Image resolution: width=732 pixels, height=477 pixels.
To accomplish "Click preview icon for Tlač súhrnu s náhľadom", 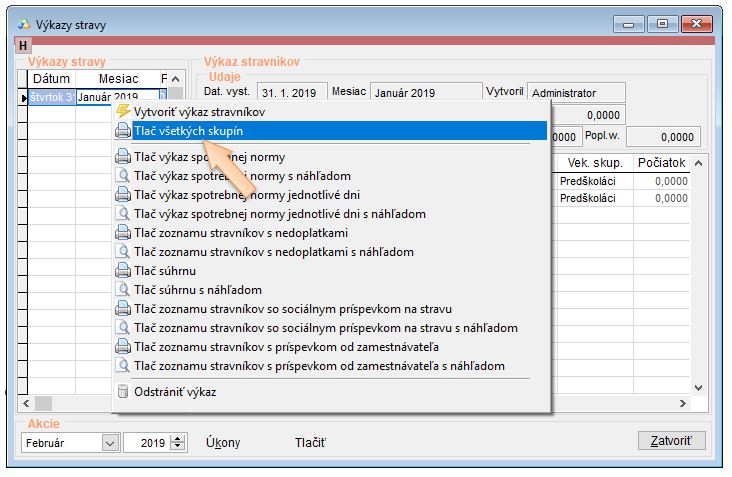I will pos(123,289).
